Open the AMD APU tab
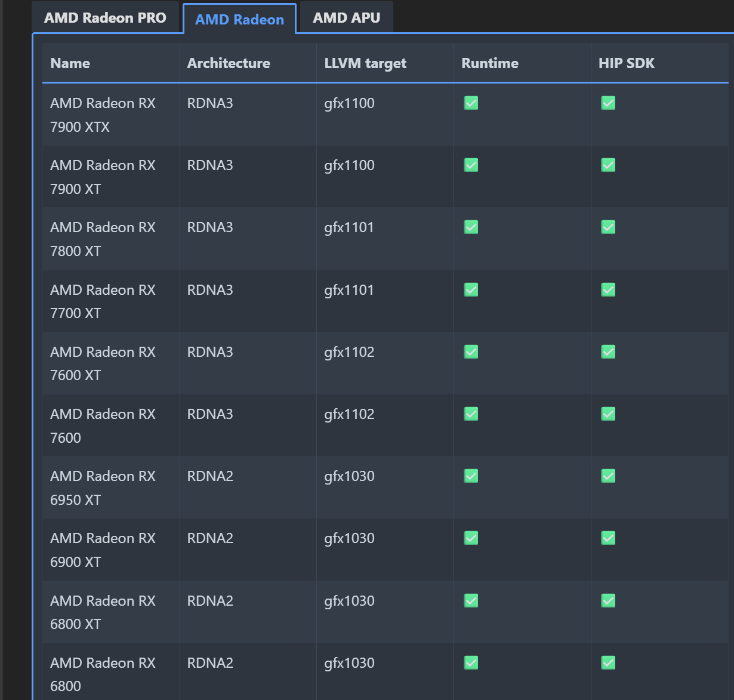This screenshot has width=734, height=700. [347, 17]
